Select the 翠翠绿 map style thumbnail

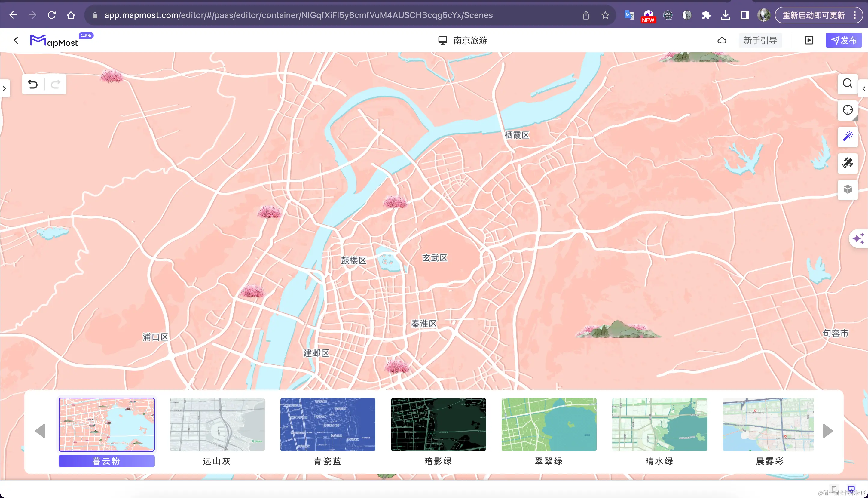549,424
